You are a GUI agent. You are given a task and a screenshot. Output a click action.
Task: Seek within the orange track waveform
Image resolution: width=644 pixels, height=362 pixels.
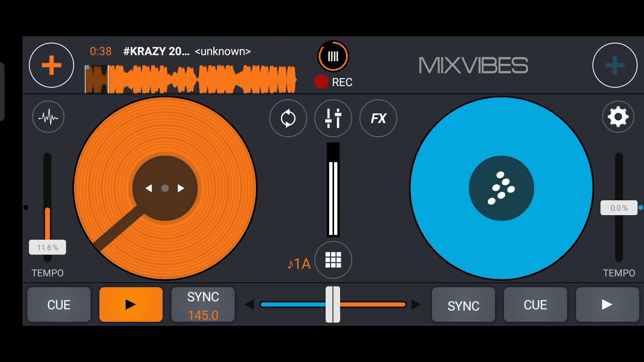[191, 79]
